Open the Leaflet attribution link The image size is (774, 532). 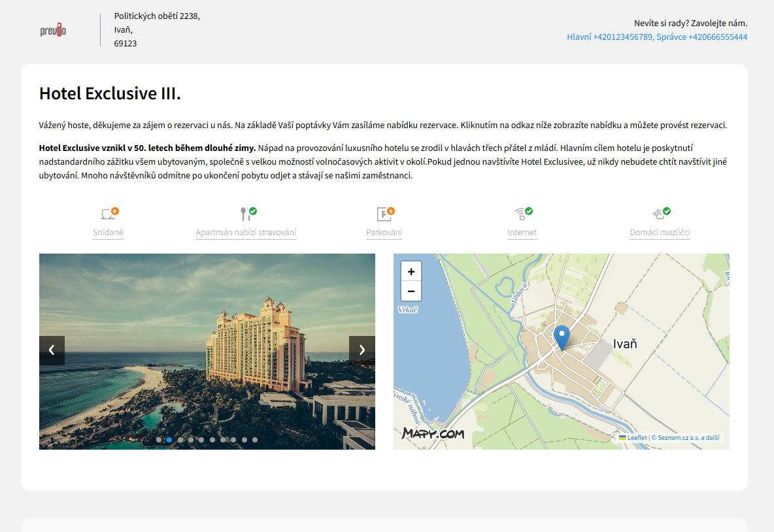coord(633,438)
